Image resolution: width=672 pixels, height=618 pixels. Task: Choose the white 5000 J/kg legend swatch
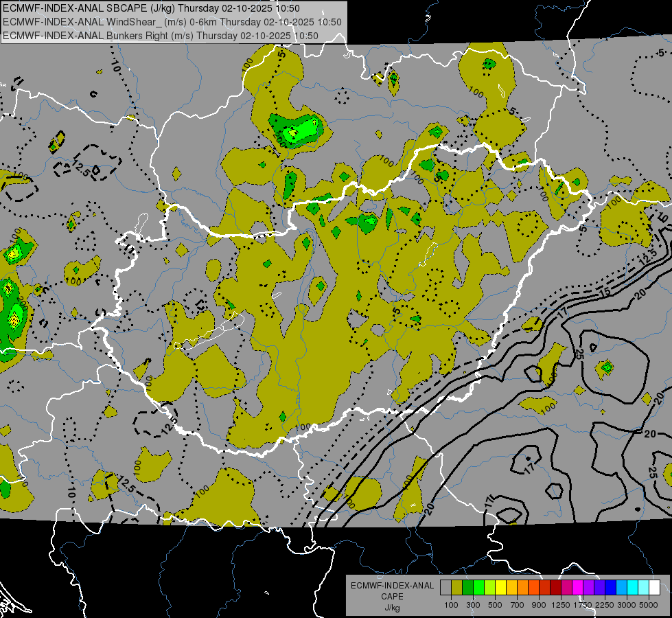point(654,588)
